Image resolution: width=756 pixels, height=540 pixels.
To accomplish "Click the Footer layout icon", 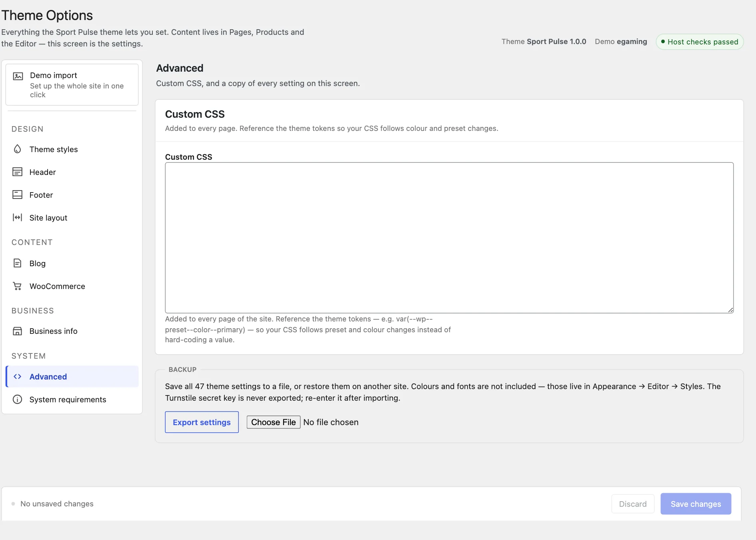I will click(x=17, y=195).
